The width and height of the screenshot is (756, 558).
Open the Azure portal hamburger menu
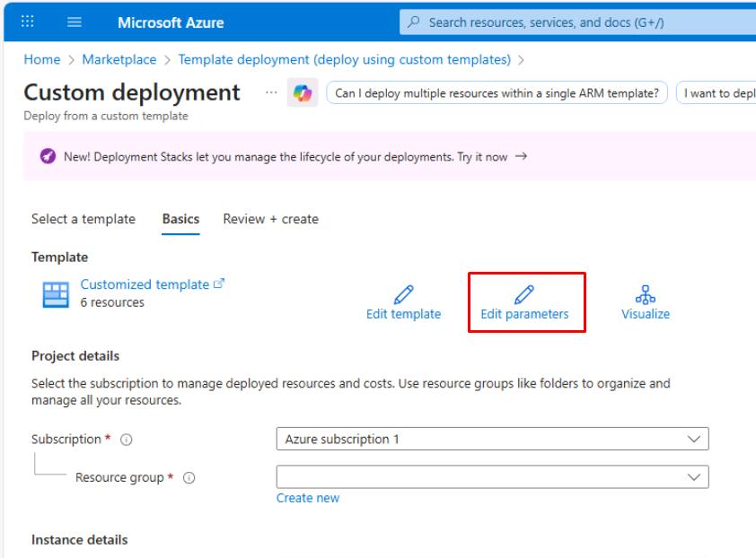coord(75,22)
